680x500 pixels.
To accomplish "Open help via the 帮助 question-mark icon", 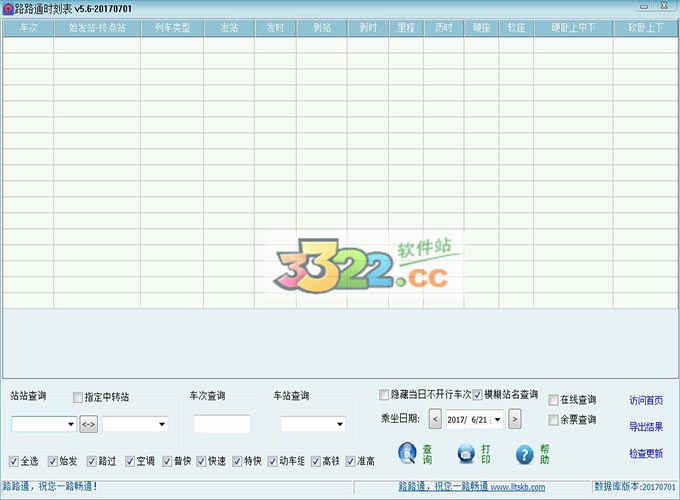I will click(x=524, y=454).
